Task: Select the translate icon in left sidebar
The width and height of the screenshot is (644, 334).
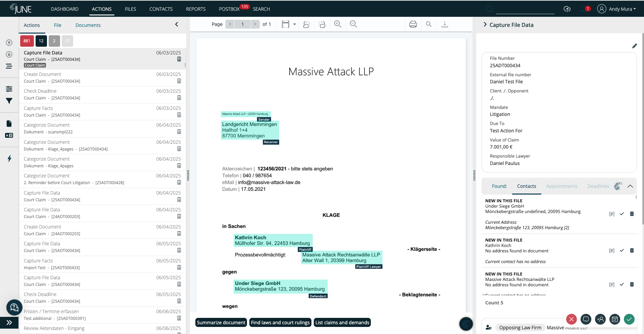Action: pyautogui.click(x=9, y=135)
